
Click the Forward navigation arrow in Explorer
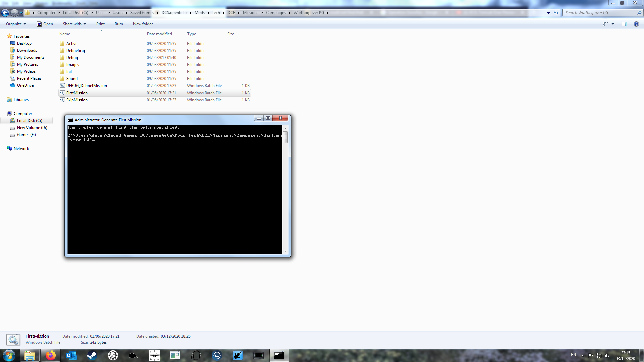coord(14,13)
